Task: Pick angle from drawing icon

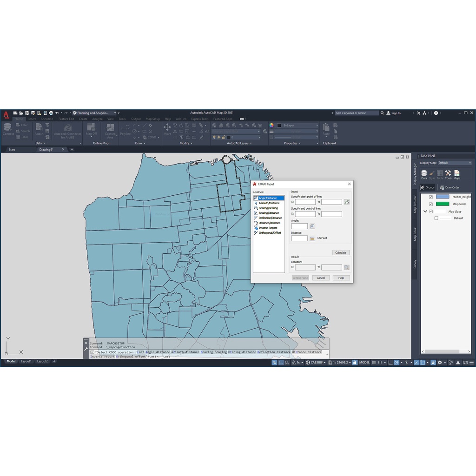Action: pos(312,226)
